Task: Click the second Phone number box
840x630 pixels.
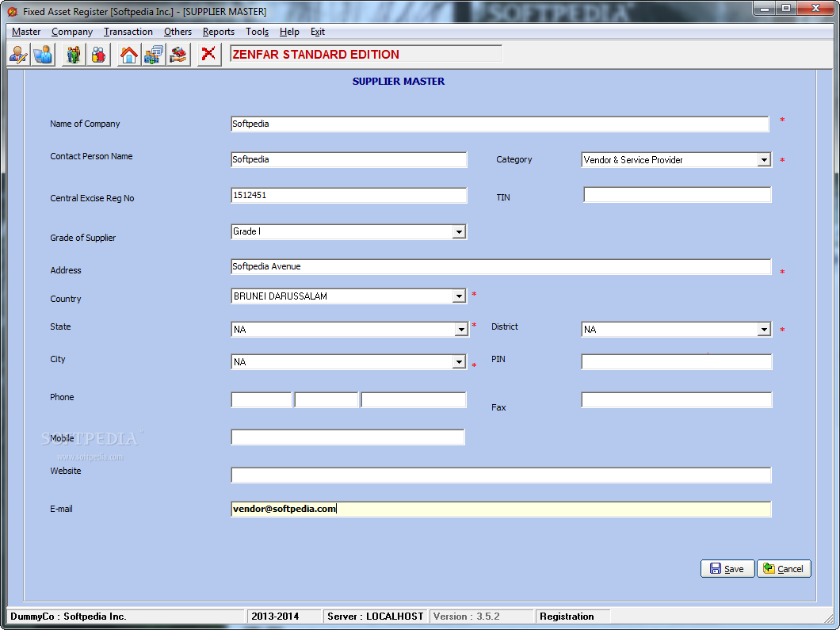Action: click(x=326, y=399)
